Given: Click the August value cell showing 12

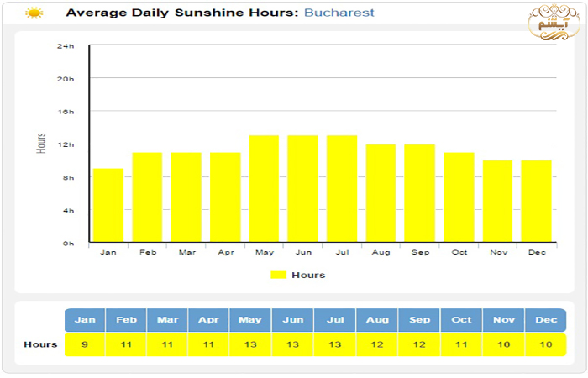Looking at the screenshot, I should point(377,344).
